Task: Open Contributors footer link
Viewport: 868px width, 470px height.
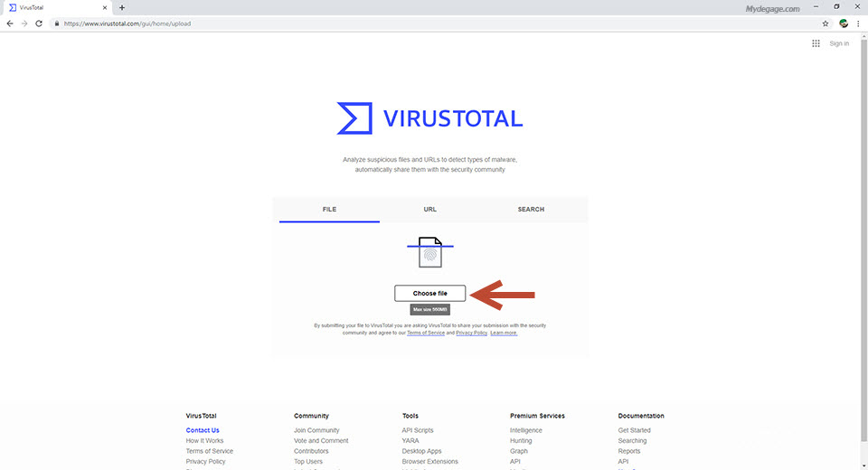Action: click(x=311, y=451)
